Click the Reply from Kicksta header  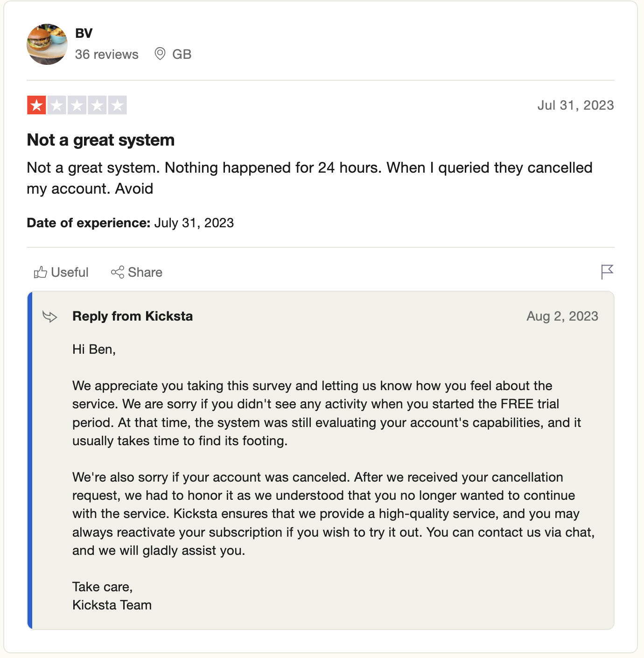[x=132, y=316]
